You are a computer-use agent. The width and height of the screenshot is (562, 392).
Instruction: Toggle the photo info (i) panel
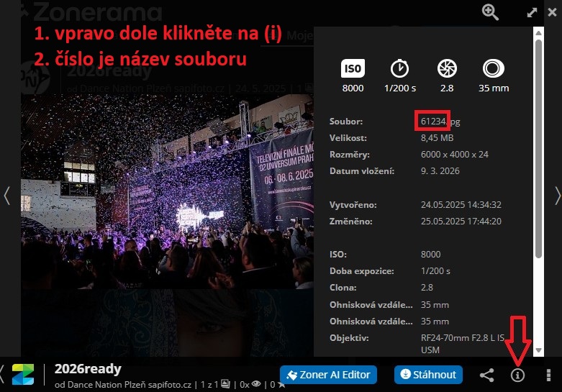[x=517, y=375]
